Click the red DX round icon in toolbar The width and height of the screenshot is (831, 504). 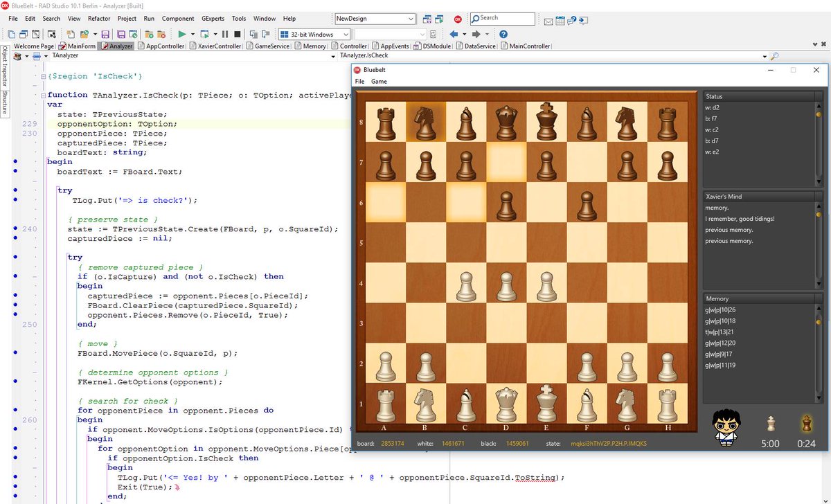(458, 19)
